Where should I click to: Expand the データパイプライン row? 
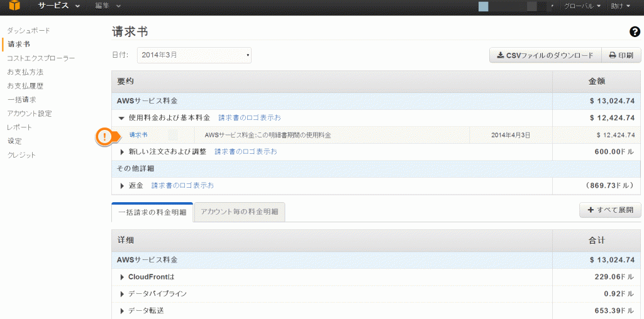[122, 295]
